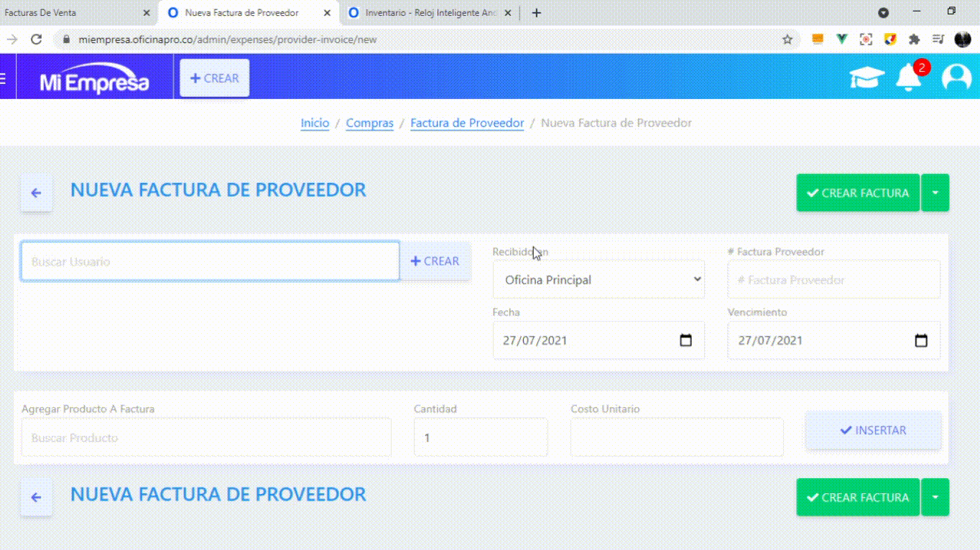Screen dimensions: 980x550
Task: Click the bottom back arrow button
Action: (x=36, y=497)
